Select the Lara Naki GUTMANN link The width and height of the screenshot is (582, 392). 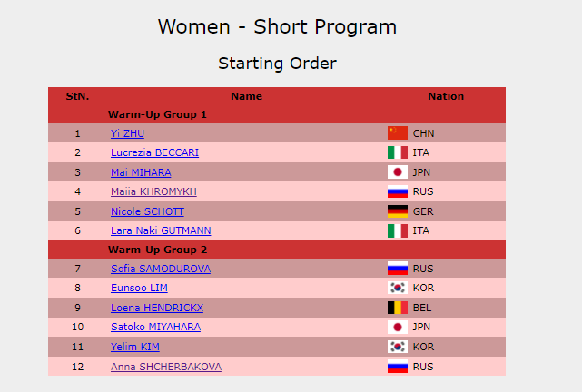pos(161,230)
